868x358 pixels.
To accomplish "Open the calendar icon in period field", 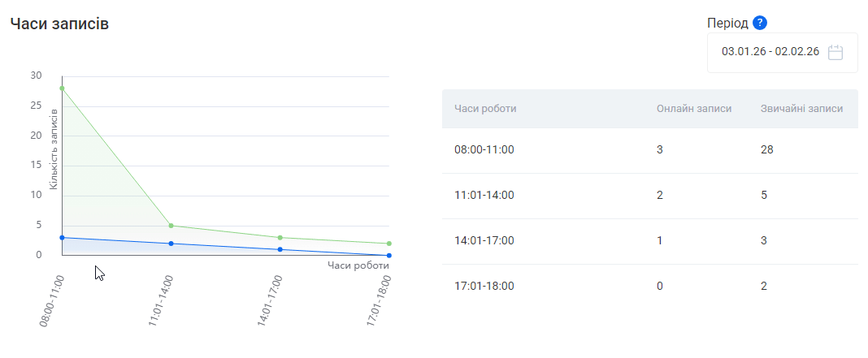I will [835, 53].
